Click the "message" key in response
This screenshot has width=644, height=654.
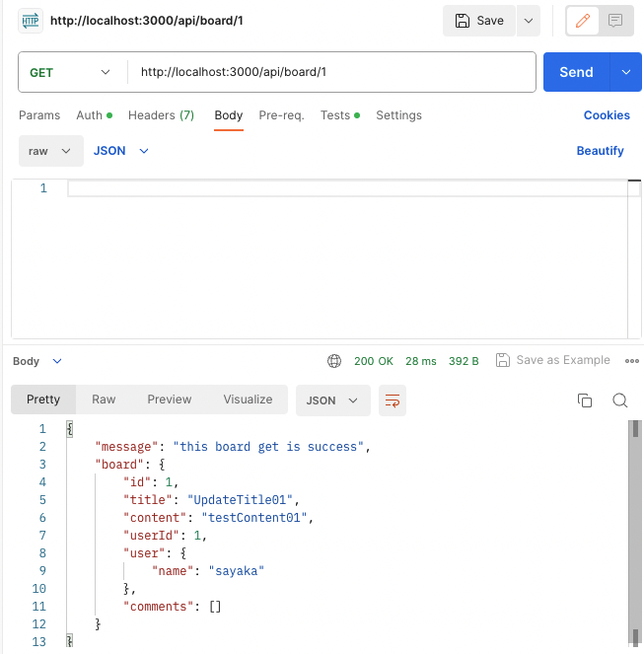127,447
